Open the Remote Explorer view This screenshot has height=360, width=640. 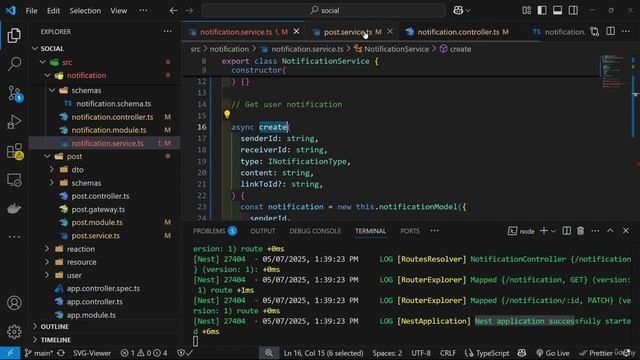tap(14, 180)
